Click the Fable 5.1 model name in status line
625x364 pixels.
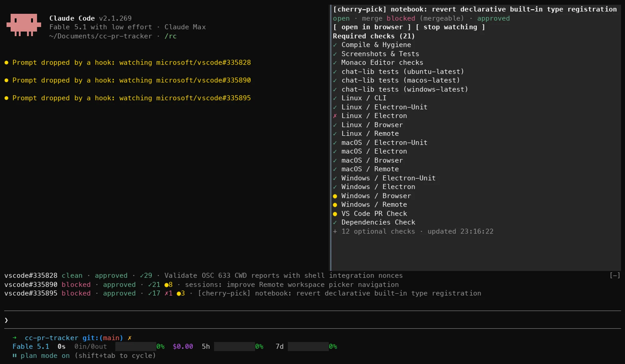point(31,347)
